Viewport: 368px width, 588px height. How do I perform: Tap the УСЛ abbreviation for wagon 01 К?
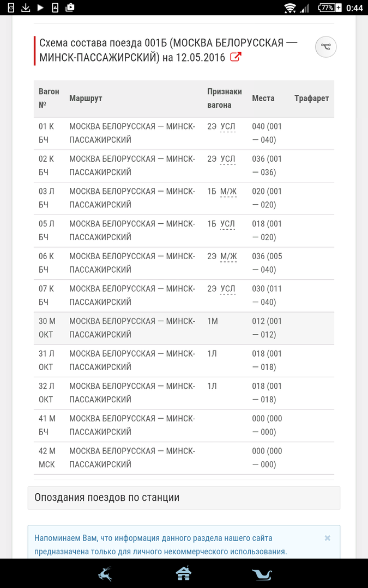point(228,127)
